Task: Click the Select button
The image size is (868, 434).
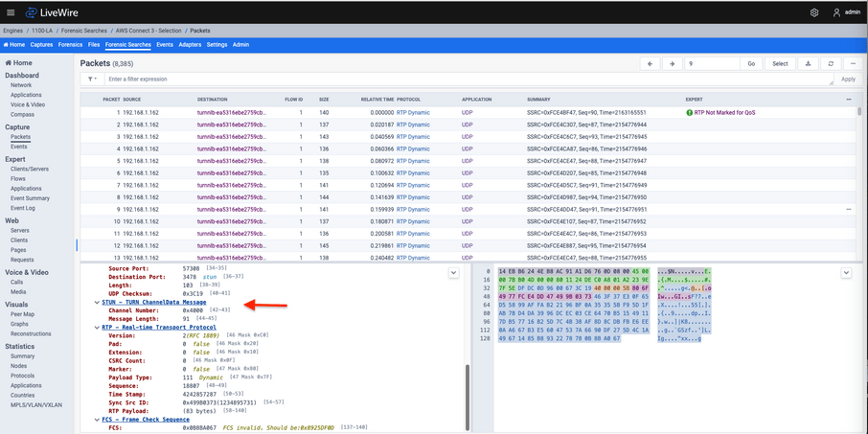Action: [x=780, y=63]
